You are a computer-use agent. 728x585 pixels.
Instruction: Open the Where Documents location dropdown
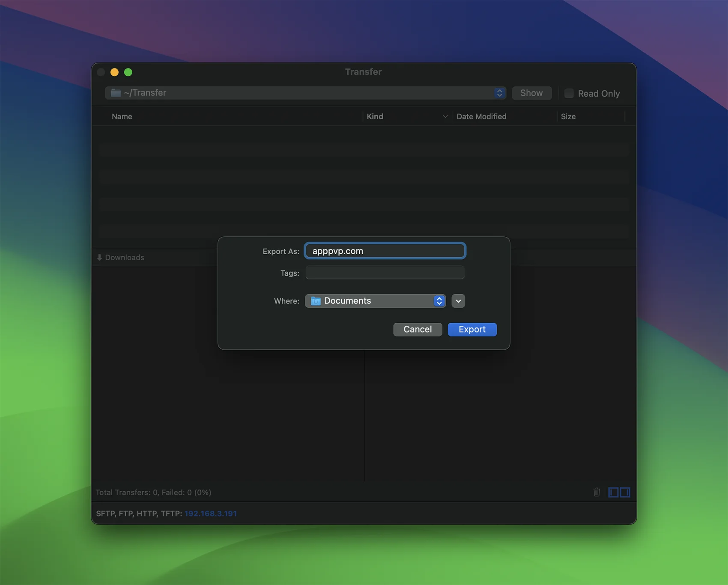pyautogui.click(x=375, y=301)
